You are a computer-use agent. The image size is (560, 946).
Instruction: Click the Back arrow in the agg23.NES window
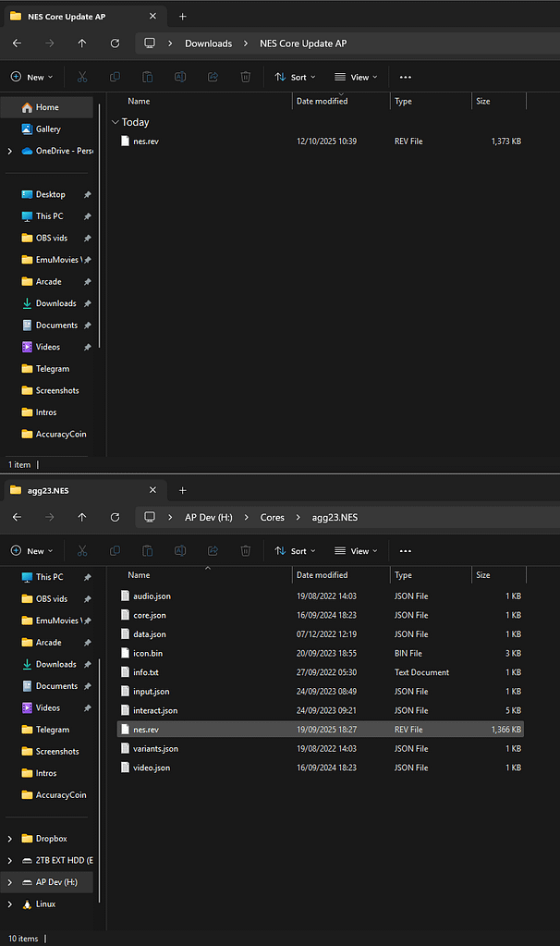point(17,517)
